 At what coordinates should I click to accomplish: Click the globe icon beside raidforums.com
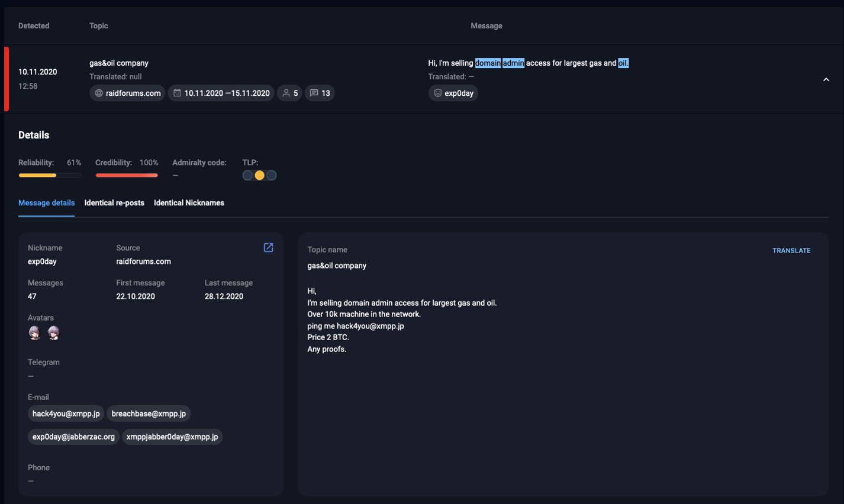[x=99, y=93]
